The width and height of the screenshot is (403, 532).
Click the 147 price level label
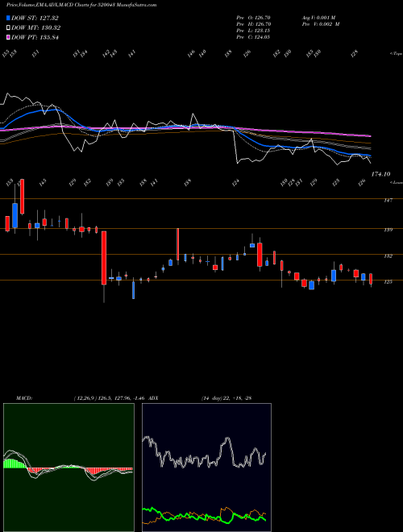[x=388, y=201]
